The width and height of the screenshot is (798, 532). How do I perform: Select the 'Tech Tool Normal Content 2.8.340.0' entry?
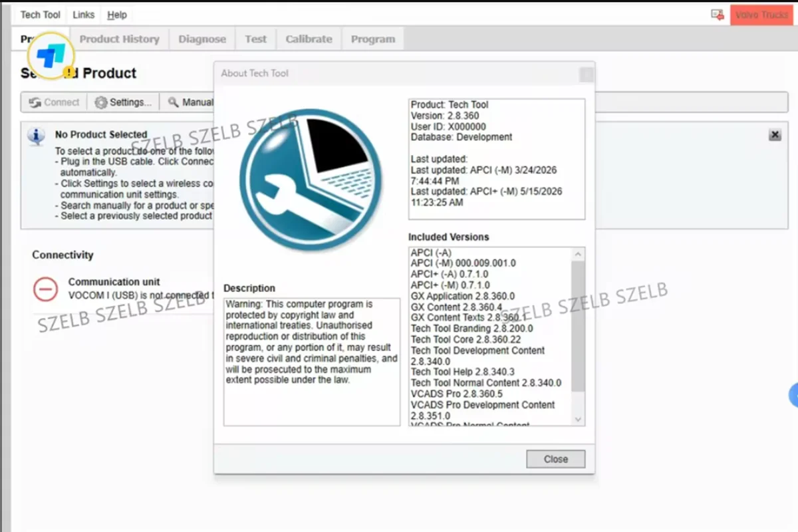coord(486,383)
